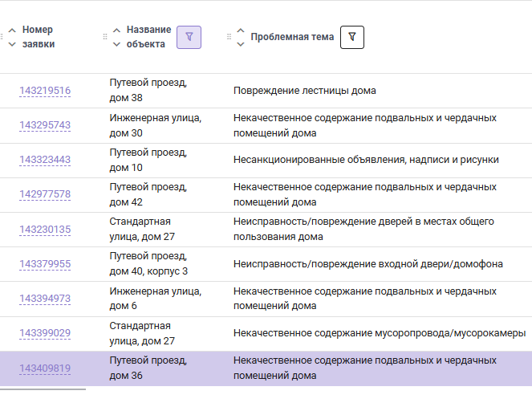Open the filter for Проблемная тема column

point(352,37)
